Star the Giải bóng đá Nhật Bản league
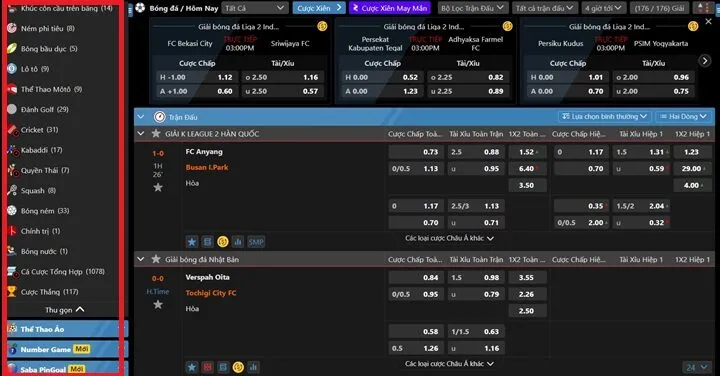 [156, 259]
